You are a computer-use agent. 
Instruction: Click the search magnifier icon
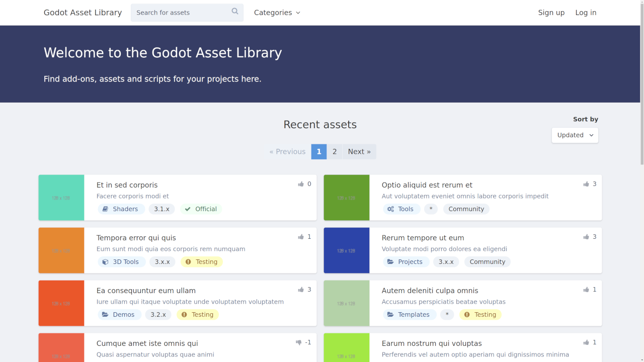(x=235, y=12)
